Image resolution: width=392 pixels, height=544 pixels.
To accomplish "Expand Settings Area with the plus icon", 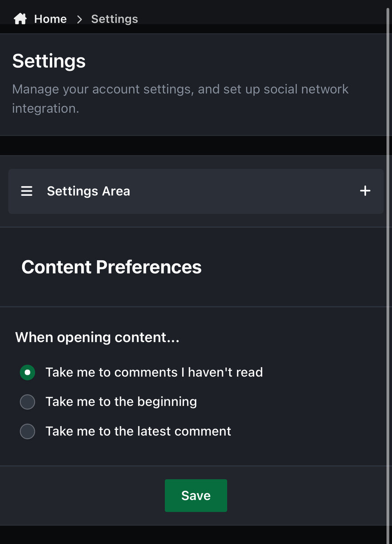I will (x=365, y=191).
